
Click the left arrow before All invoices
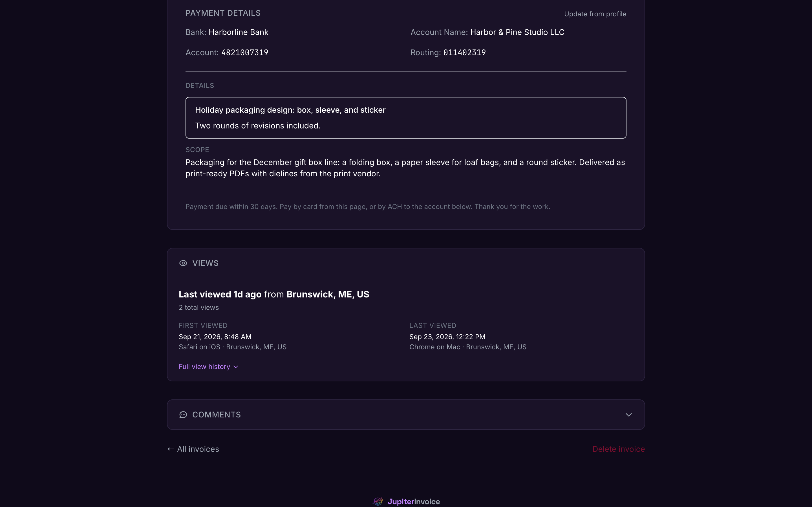(171, 449)
